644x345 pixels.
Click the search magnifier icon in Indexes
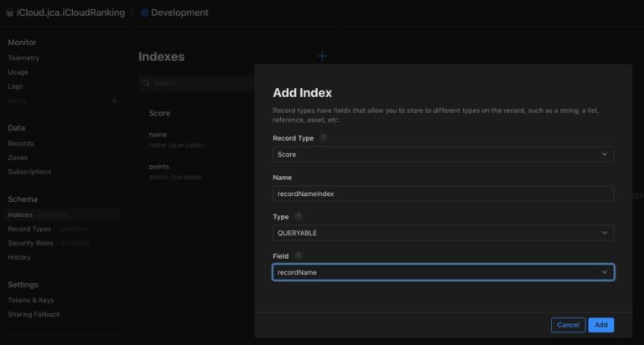pos(146,83)
